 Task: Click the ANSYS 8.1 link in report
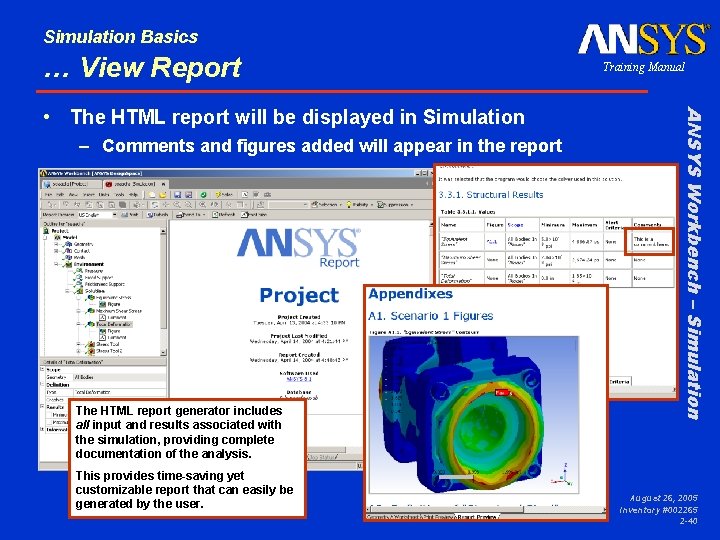pos(299,379)
